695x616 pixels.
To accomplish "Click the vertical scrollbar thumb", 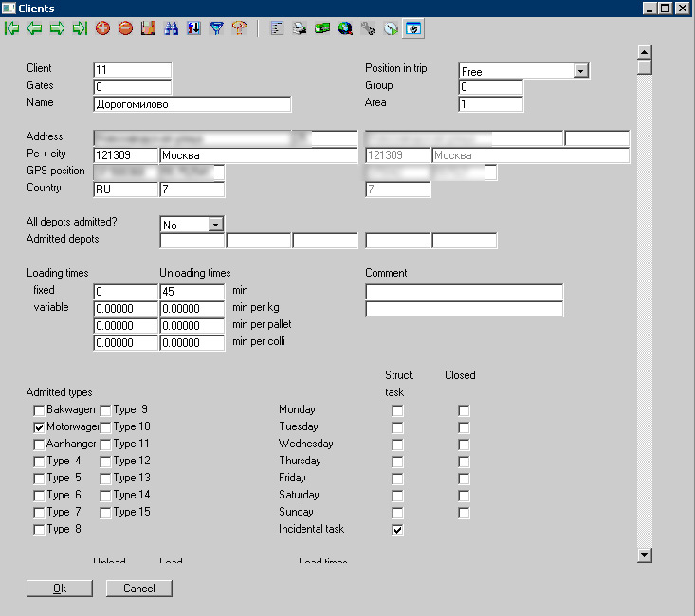I will pyautogui.click(x=644, y=67).
